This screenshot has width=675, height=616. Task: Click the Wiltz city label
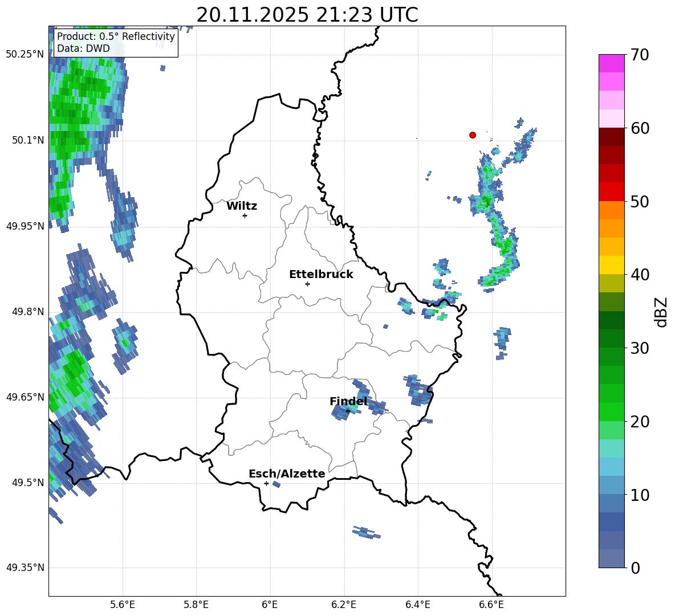coord(242,206)
